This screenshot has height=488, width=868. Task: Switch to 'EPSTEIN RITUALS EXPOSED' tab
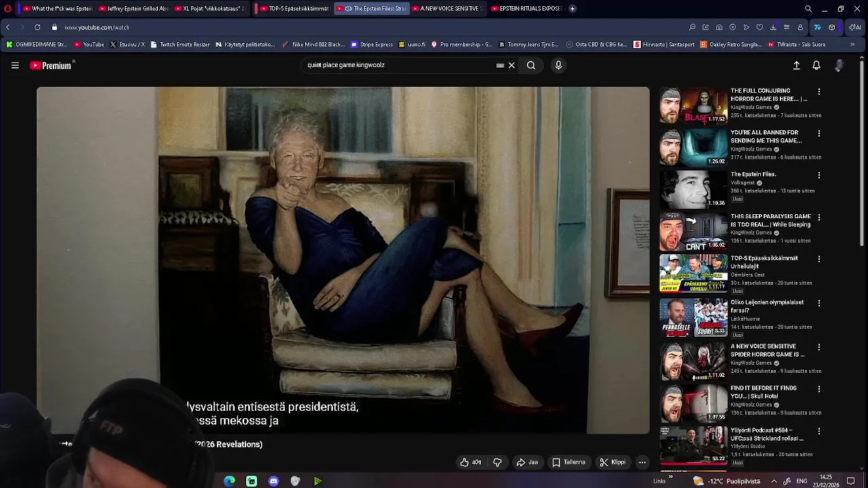[x=527, y=9]
